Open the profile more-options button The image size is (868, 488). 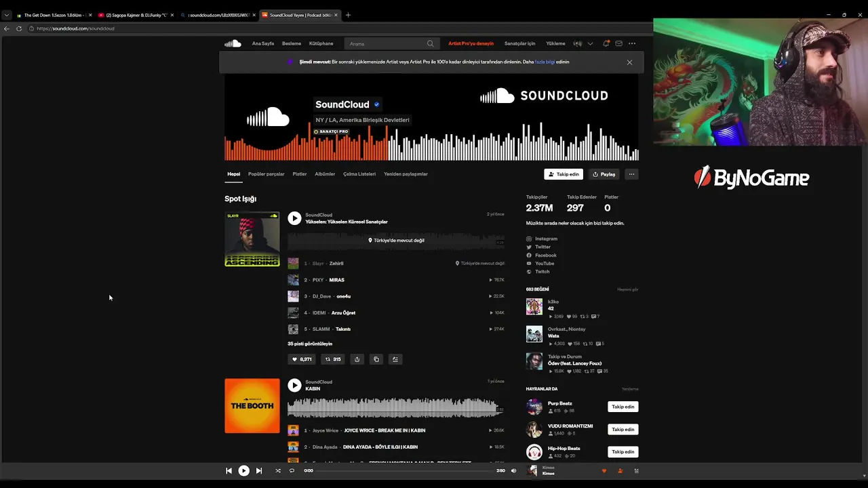point(631,174)
